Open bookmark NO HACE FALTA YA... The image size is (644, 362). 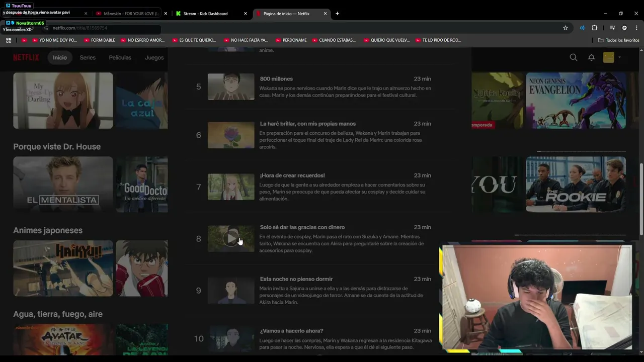[246, 40]
